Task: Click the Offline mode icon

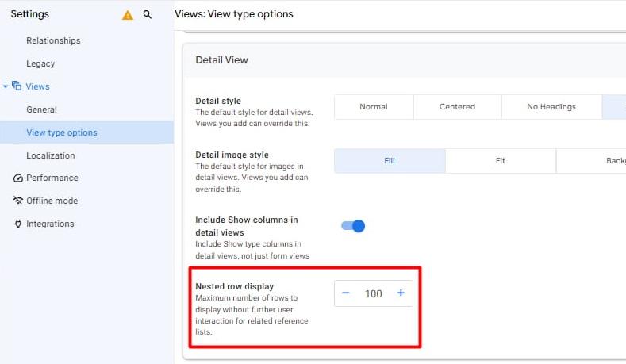Action: coord(18,201)
